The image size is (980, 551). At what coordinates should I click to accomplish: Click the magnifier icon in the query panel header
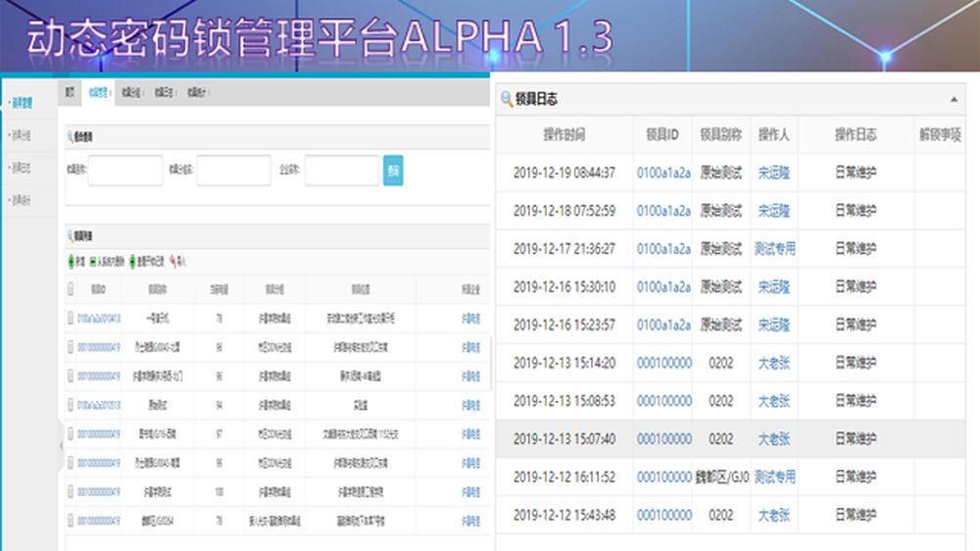(x=69, y=136)
